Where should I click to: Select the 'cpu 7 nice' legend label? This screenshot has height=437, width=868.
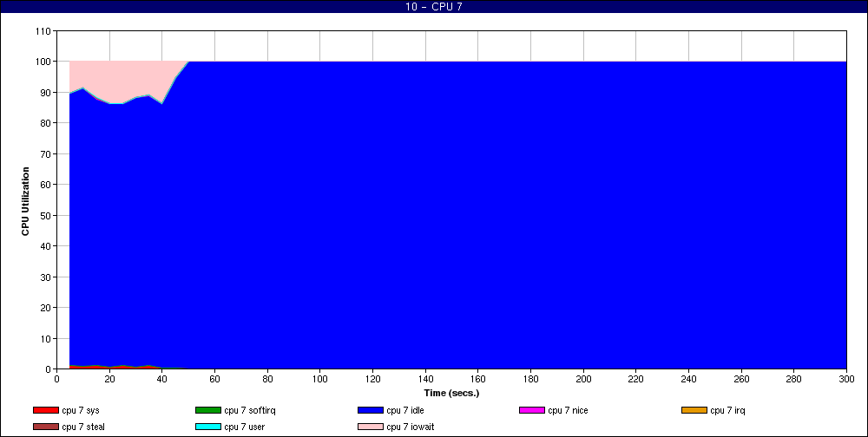[x=568, y=410]
